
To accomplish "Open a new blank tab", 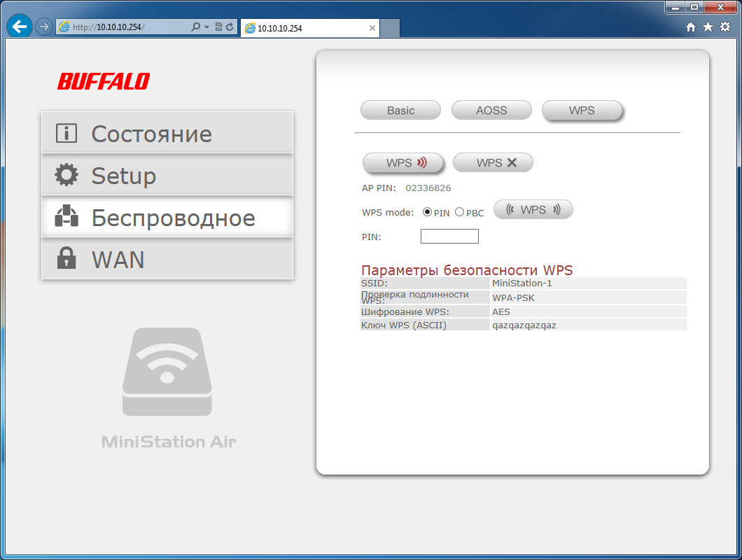I will coord(390,28).
